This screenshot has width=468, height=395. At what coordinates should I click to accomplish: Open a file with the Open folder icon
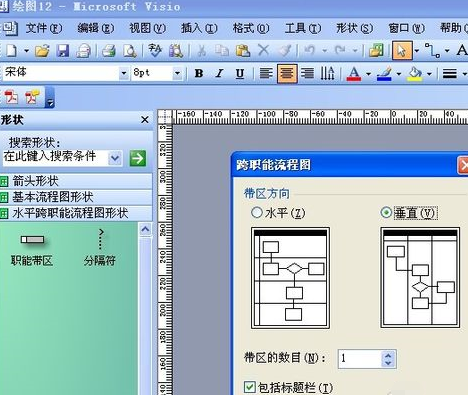(42, 51)
